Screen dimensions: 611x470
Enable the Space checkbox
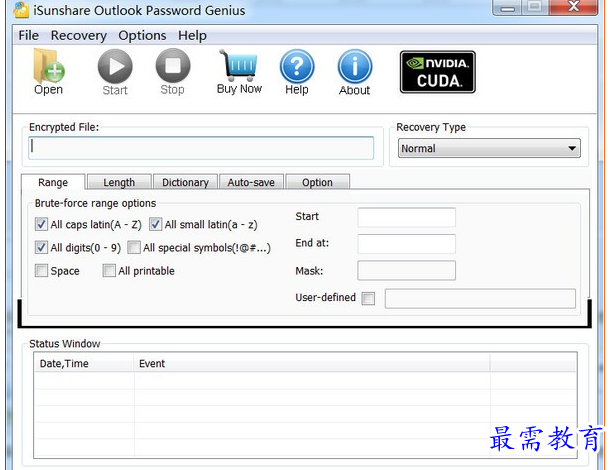tap(41, 270)
